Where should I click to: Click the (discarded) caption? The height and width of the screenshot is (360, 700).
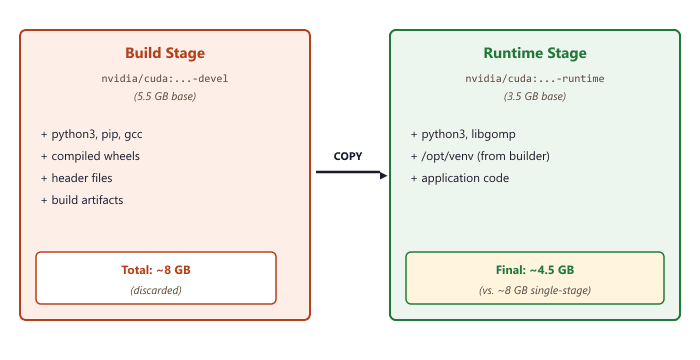pyautogui.click(x=156, y=290)
